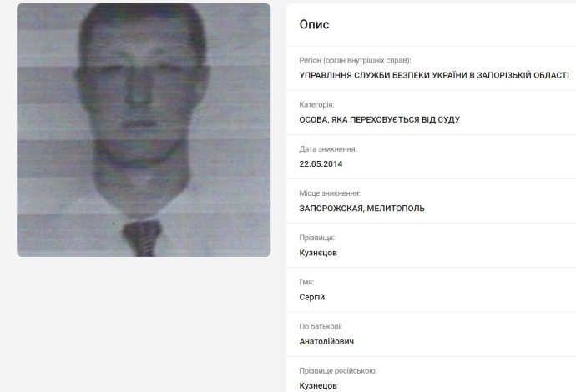576x392 pixels.
Task: Click the date 22.05.2014
Action: click(321, 164)
